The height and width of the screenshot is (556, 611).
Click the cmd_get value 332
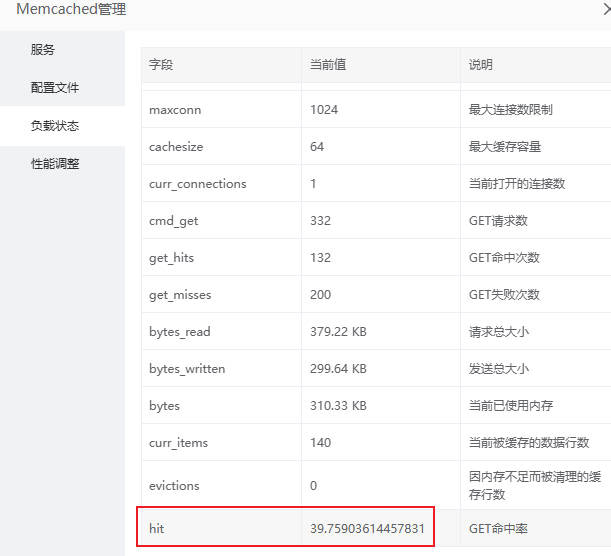pyautogui.click(x=320, y=221)
